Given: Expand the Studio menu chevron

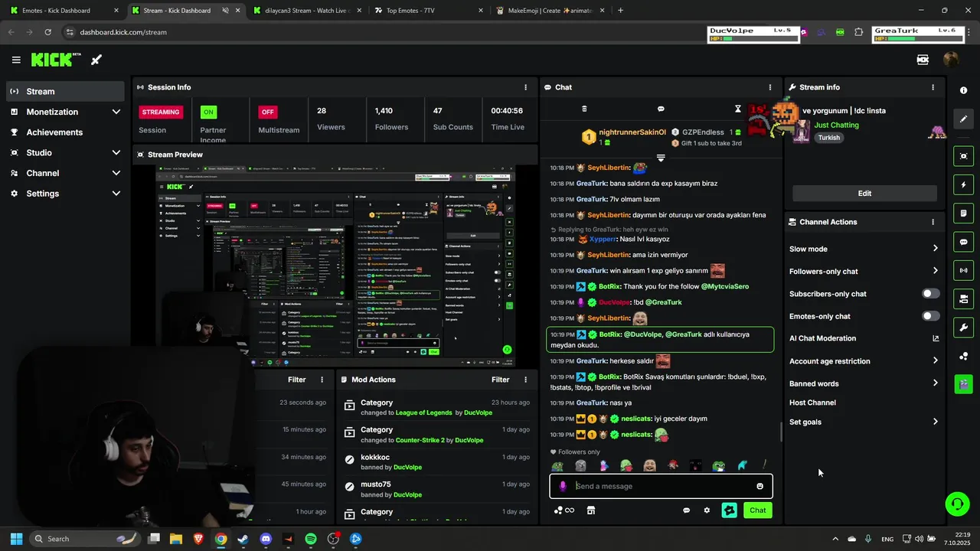Looking at the screenshot, I should [x=116, y=152].
